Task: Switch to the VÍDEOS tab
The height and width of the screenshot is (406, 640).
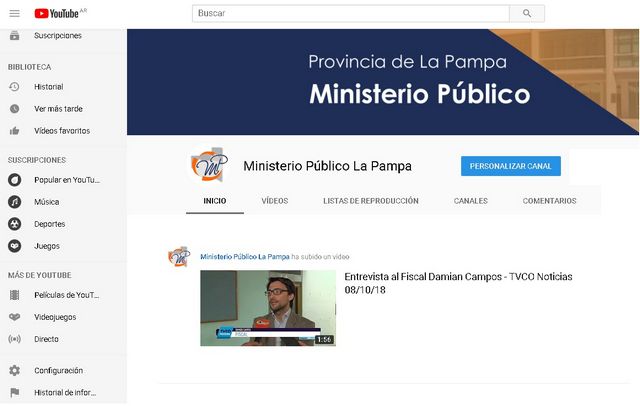Action: click(x=275, y=201)
